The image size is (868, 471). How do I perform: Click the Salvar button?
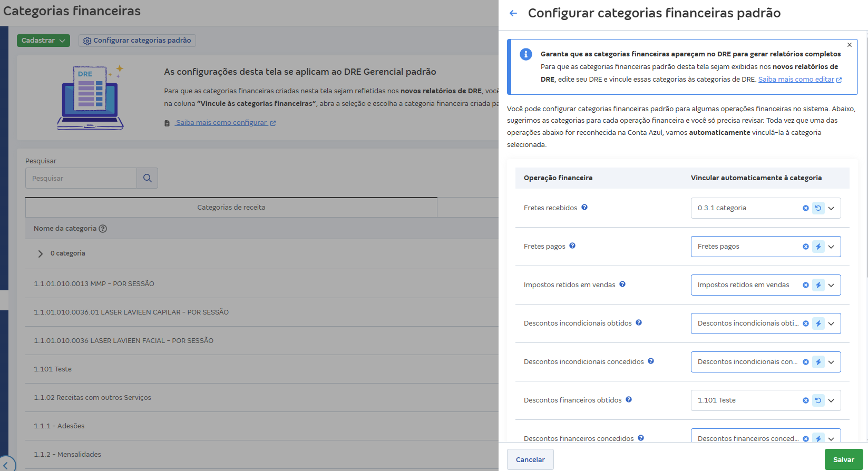[x=844, y=459]
